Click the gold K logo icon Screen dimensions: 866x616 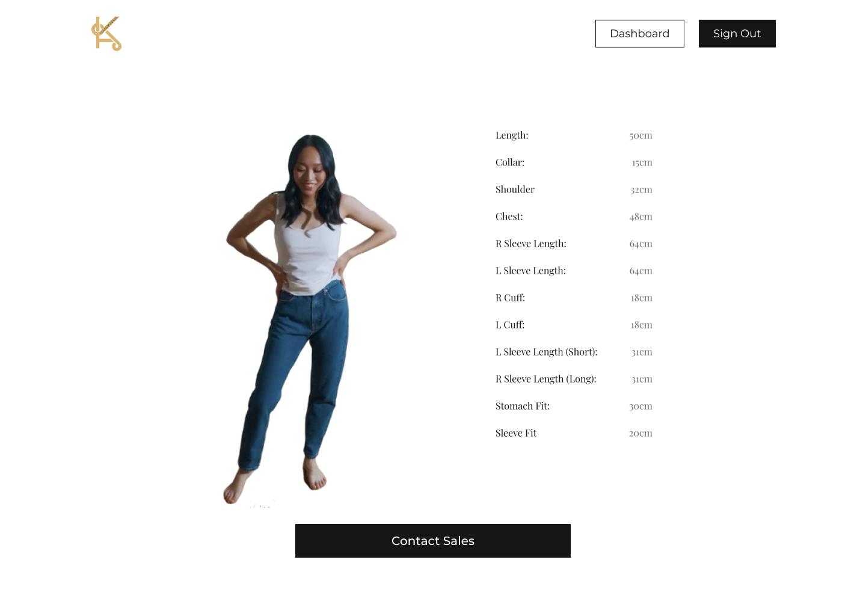[x=106, y=34]
